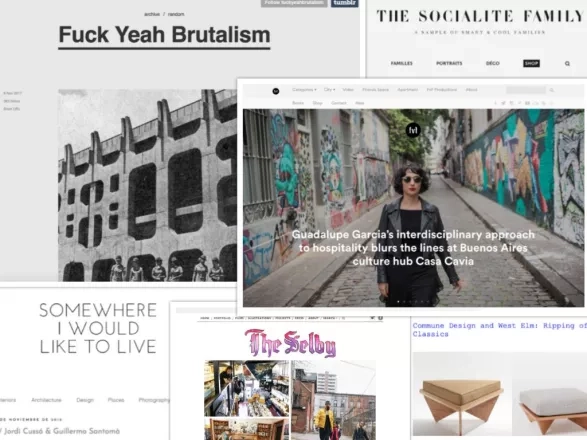The image size is (587, 440).
Task: Select the Architecture category link
Action: coord(46,400)
